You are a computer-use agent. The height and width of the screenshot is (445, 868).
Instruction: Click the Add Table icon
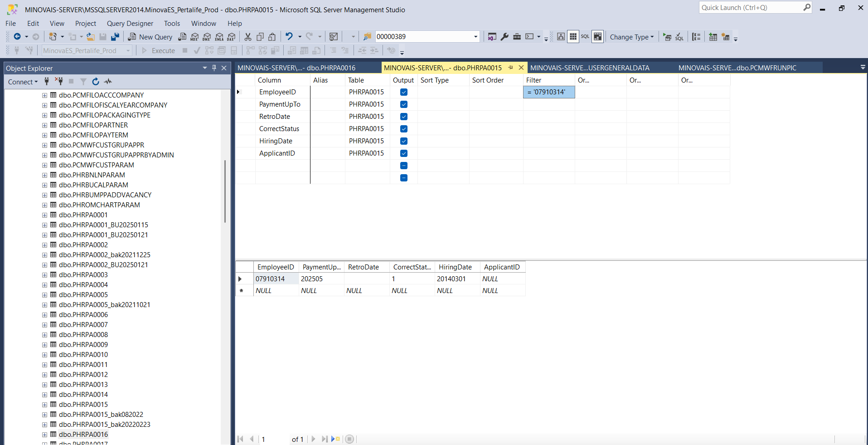[x=713, y=37]
